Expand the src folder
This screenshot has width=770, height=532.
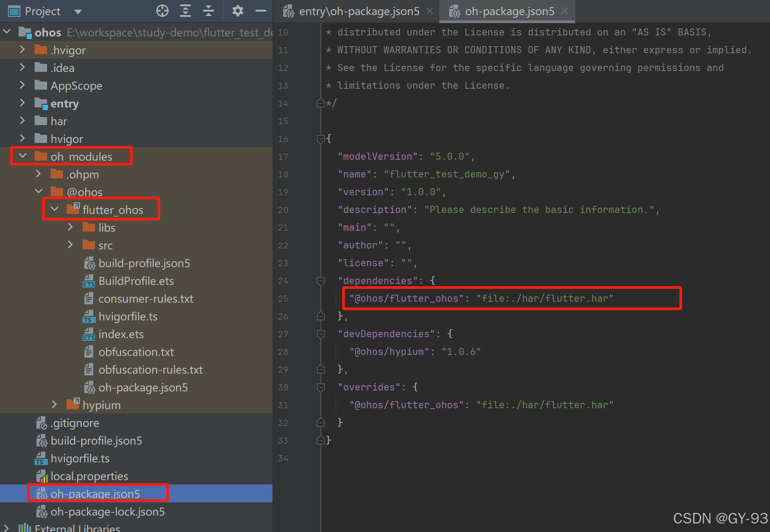click(x=70, y=244)
